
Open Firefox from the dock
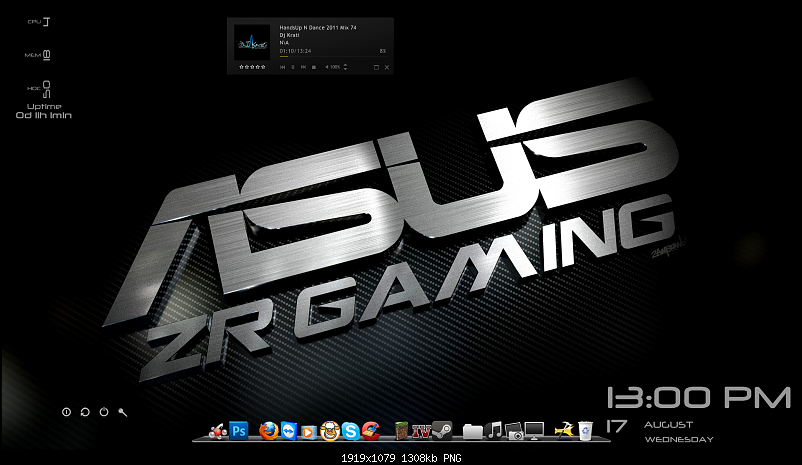point(269,431)
